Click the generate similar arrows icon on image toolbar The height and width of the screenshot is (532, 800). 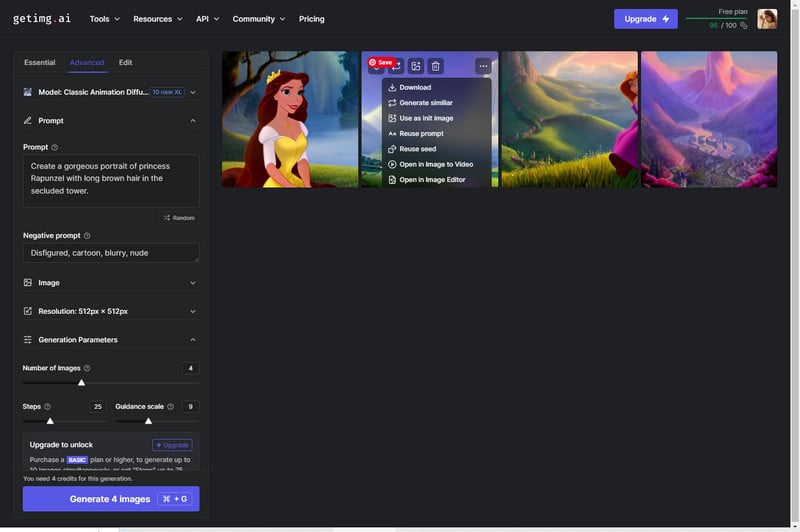(x=396, y=66)
